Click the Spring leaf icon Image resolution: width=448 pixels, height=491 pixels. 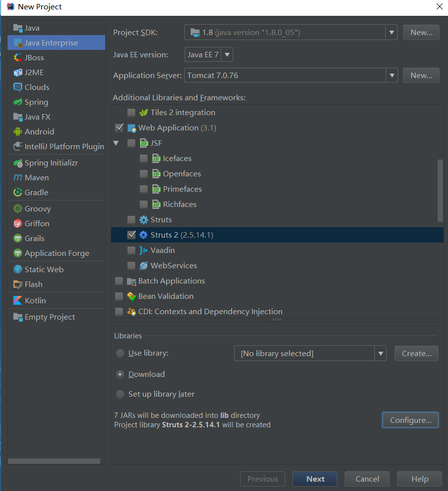18,102
